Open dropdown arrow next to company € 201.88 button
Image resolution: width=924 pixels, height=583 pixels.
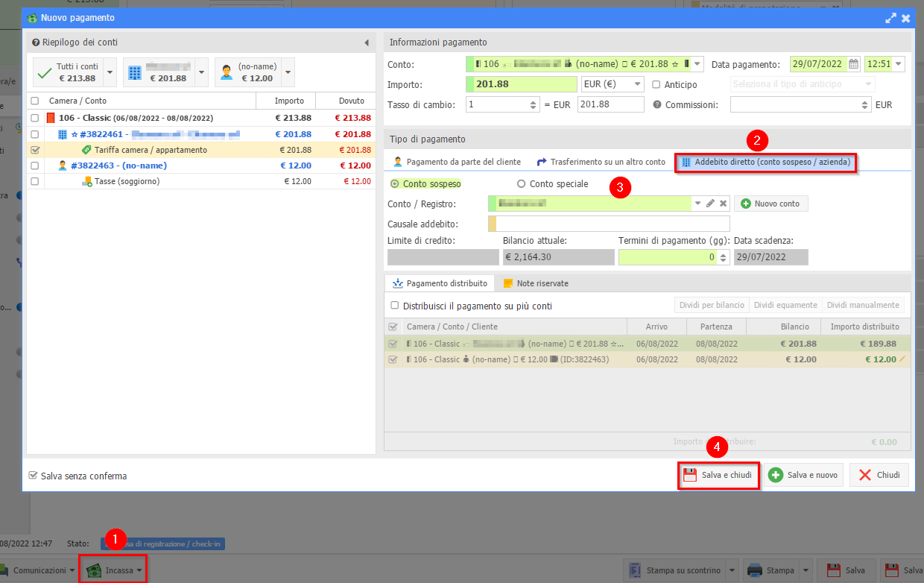[202, 72]
